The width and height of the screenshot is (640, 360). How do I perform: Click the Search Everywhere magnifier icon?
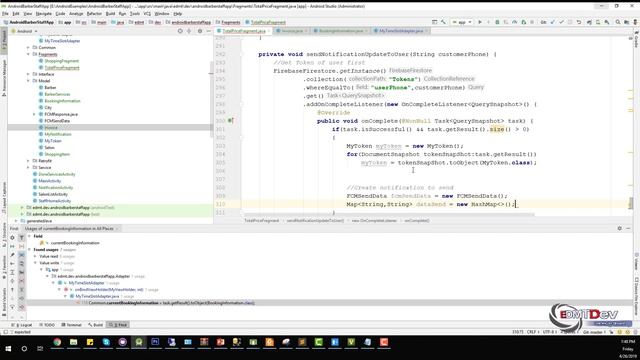tap(618, 22)
